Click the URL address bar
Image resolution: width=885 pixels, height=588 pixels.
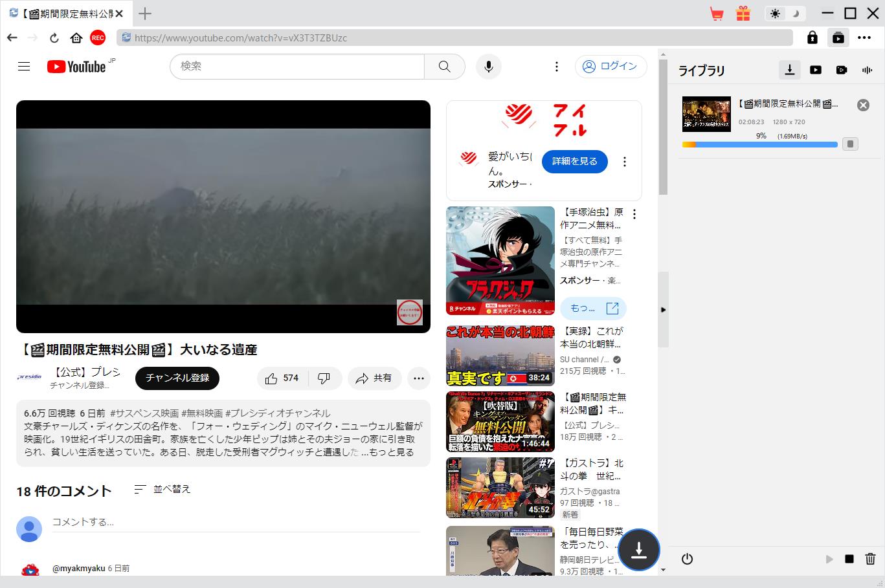pyautogui.click(x=454, y=38)
